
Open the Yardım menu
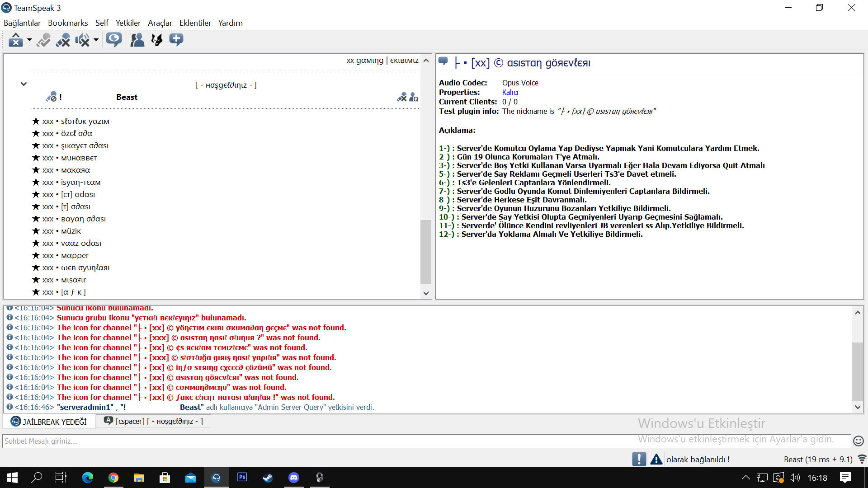click(231, 23)
